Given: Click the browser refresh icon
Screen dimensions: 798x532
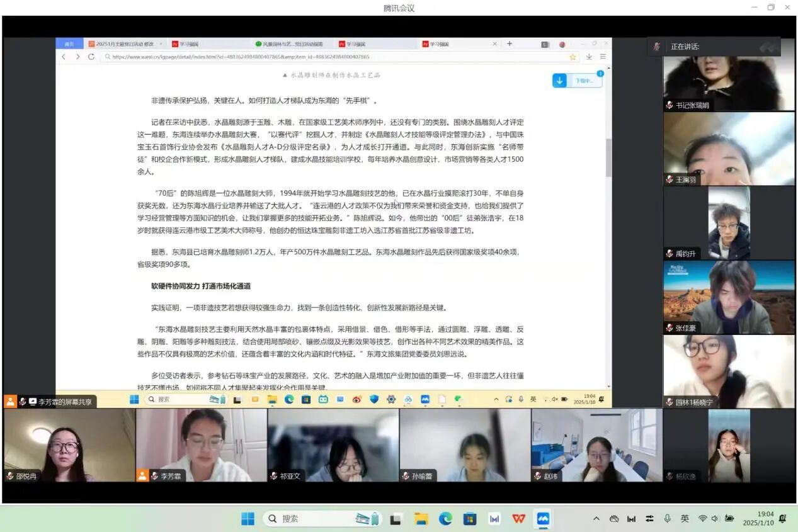Looking at the screenshot, I should coord(91,57).
